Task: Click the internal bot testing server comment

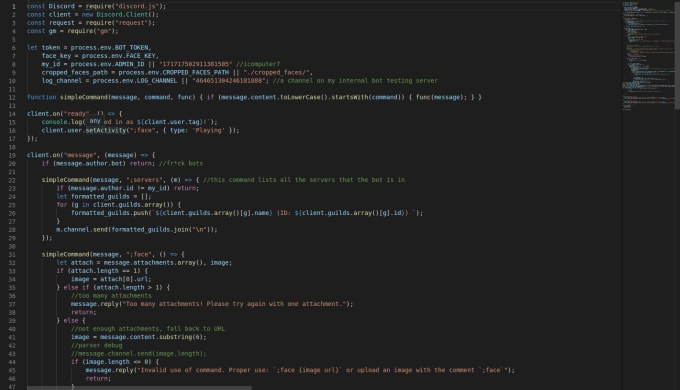Action: tap(355, 80)
